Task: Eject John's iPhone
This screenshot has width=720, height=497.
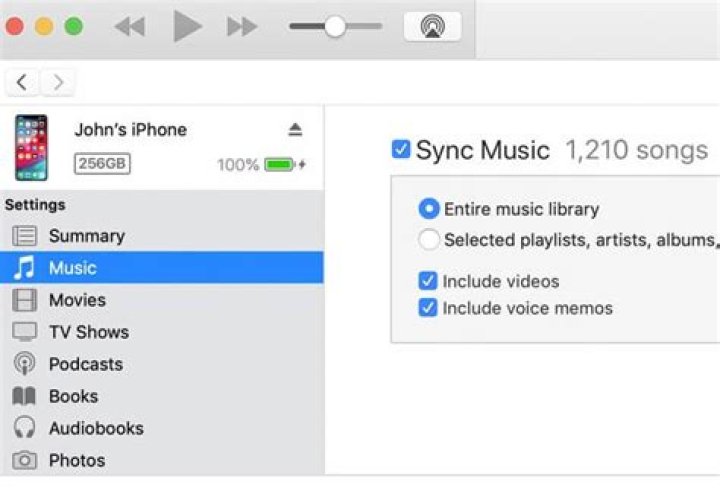Action: (x=295, y=130)
